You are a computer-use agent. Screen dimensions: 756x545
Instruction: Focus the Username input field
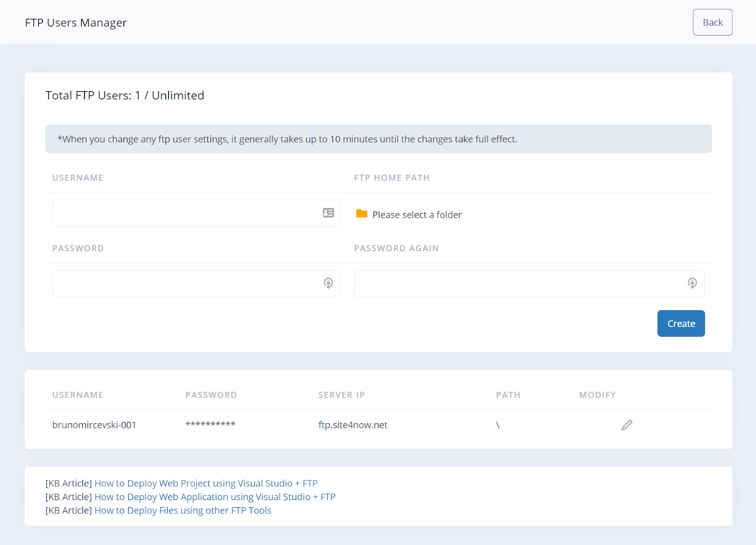point(196,213)
